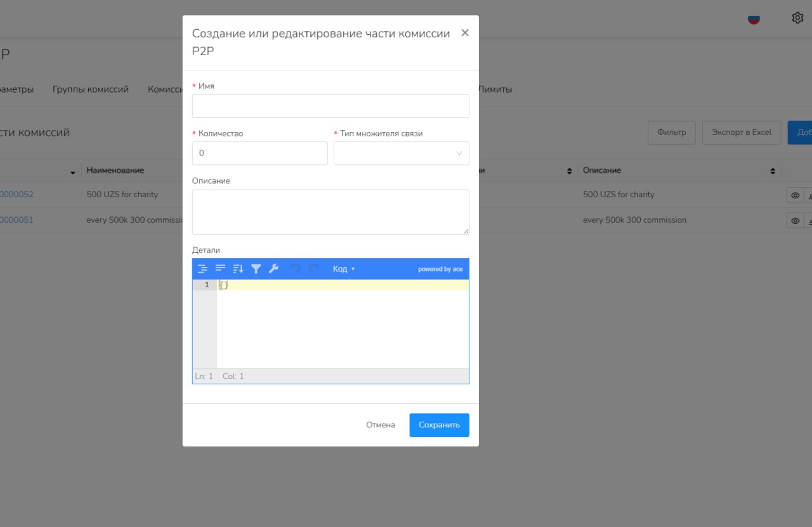Screen dimensions: 812x527
Task: Close the P2P commission dialog with X
Action: click(465, 33)
